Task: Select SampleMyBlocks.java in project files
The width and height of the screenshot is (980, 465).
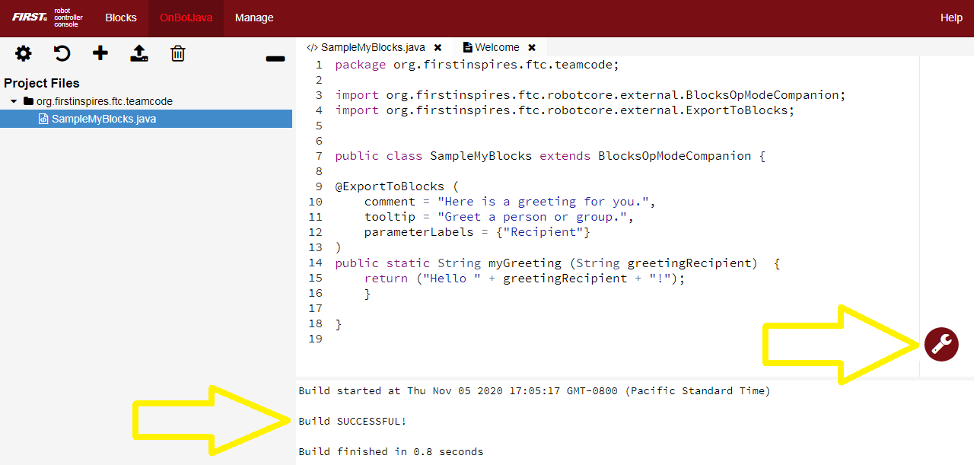Action: pyautogui.click(x=103, y=119)
